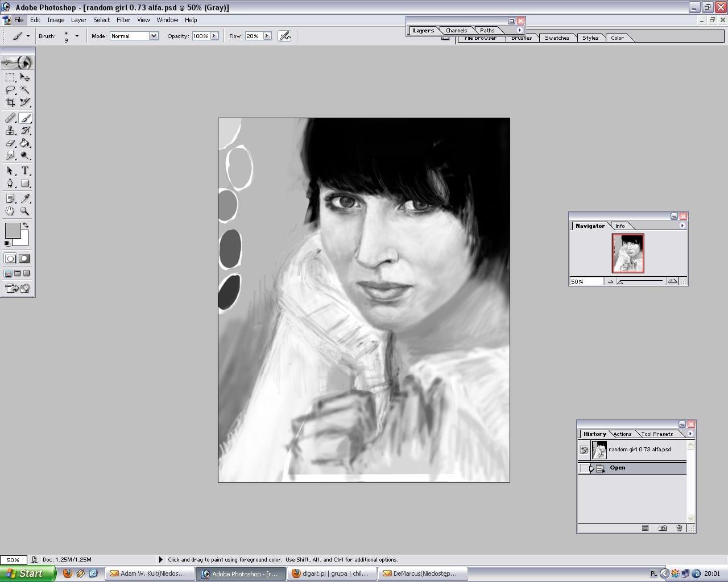
Task: Swap foreground and background colors
Action: click(26, 226)
